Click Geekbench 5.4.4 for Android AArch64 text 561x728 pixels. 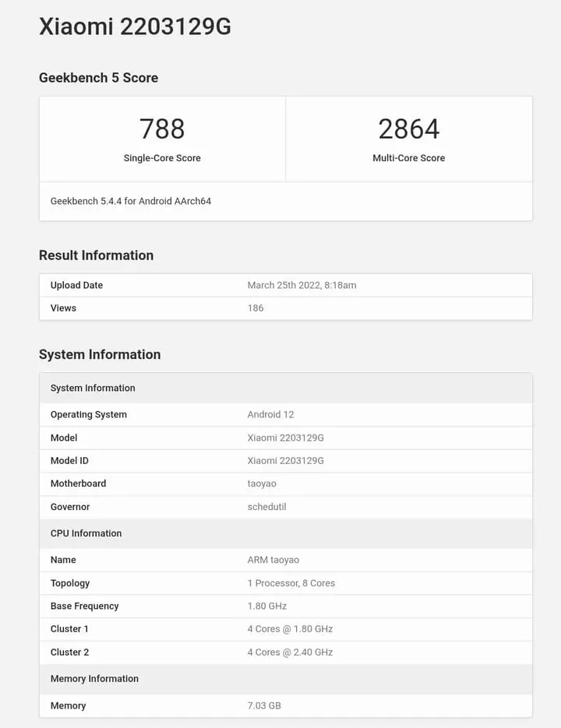tap(131, 201)
